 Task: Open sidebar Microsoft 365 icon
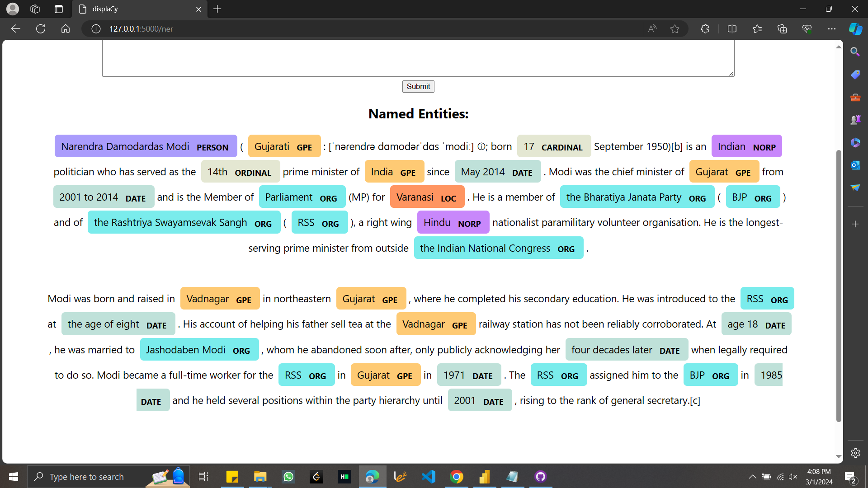click(x=855, y=142)
